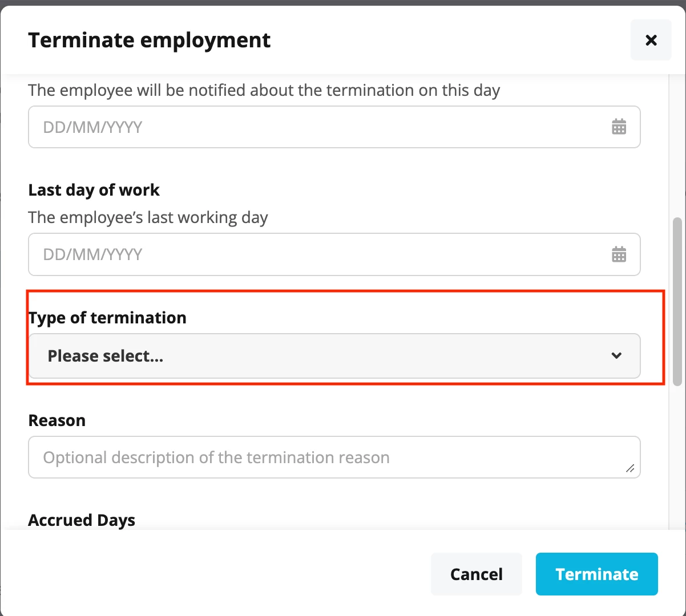This screenshot has width=686, height=616.
Task: Expand the Type of termination chevron arrow
Action: pos(616,355)
